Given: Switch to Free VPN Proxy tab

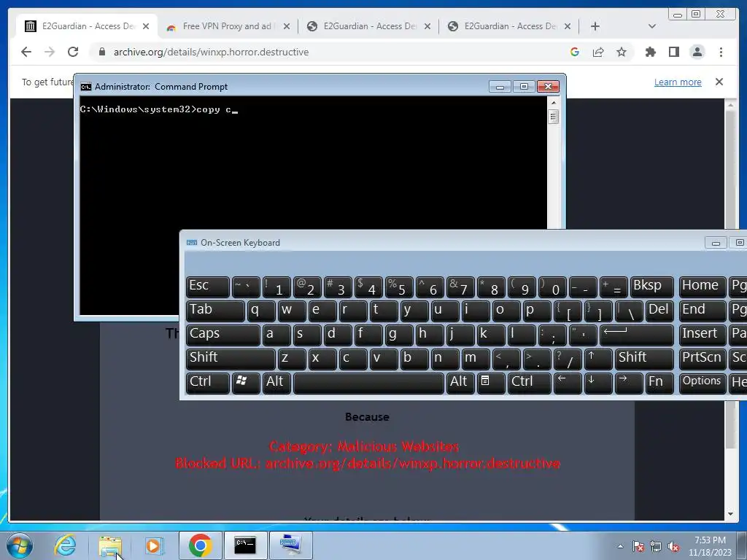Looking at the screenshot, I should click(x=227, y=26).
